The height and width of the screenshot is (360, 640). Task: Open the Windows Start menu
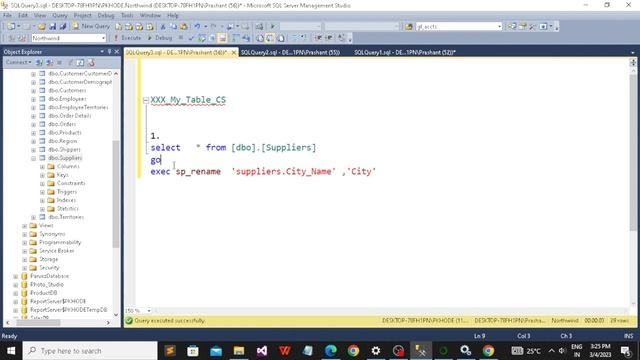click(11, 351)
